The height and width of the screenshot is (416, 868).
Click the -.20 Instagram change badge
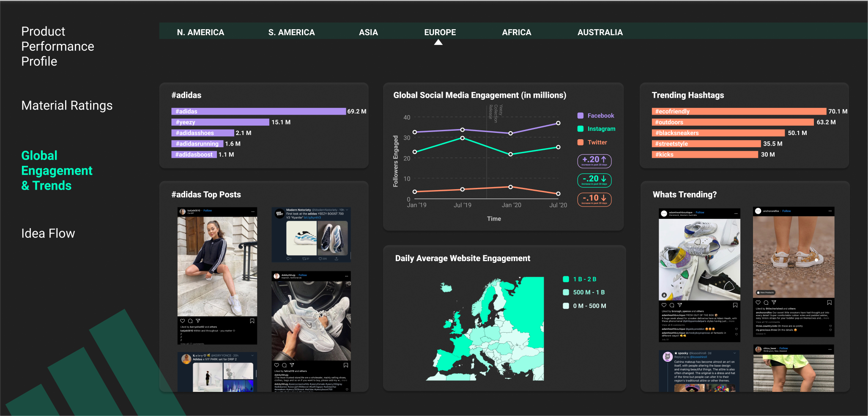594,180
